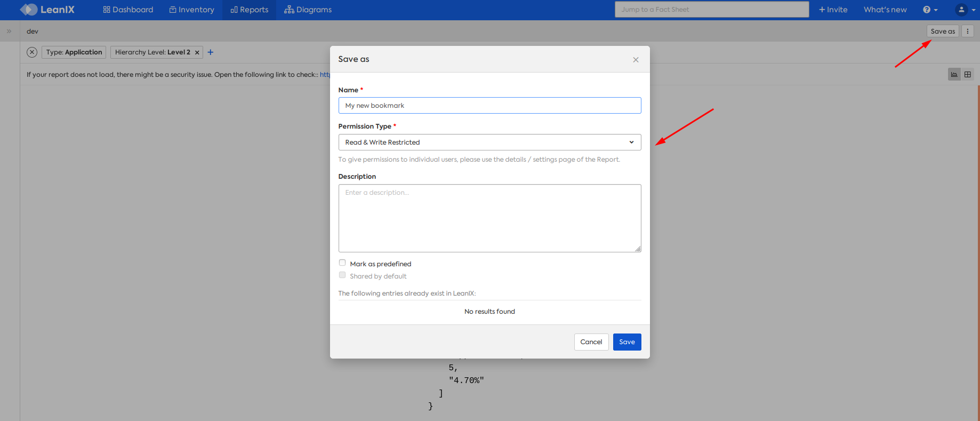
Task: Open What's new
Action: click(885, 10)
